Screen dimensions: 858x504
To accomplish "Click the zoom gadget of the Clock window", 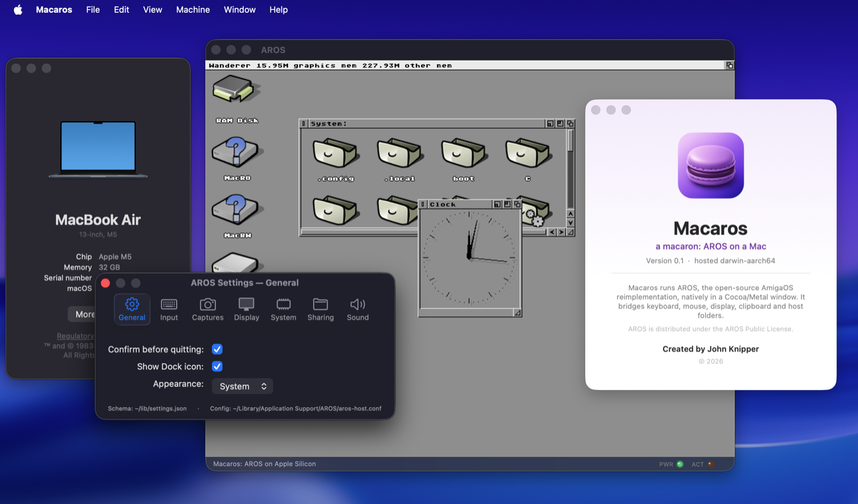I will (x=507, y=205).
